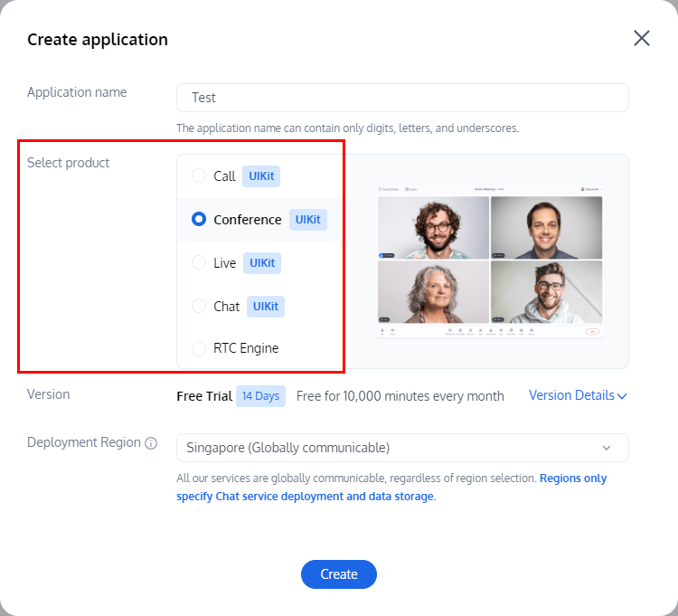Select the RTC Engine option
This screenshot has width=678, height=616.
tap(199, 348)
